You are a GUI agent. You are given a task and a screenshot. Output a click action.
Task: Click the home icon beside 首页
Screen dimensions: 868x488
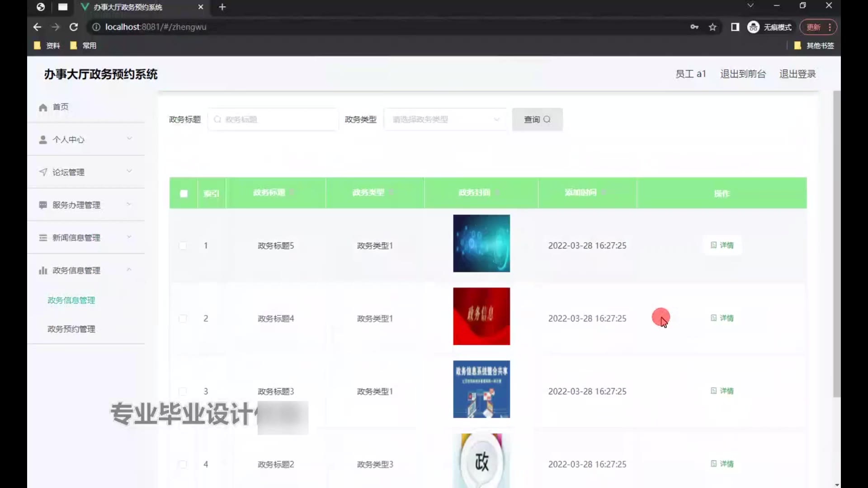pos(43,108)
